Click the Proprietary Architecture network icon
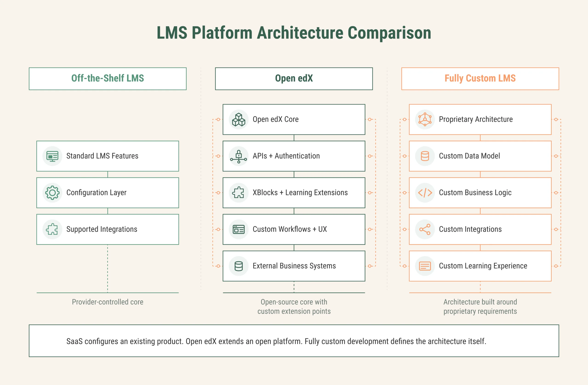 (425, 120)
